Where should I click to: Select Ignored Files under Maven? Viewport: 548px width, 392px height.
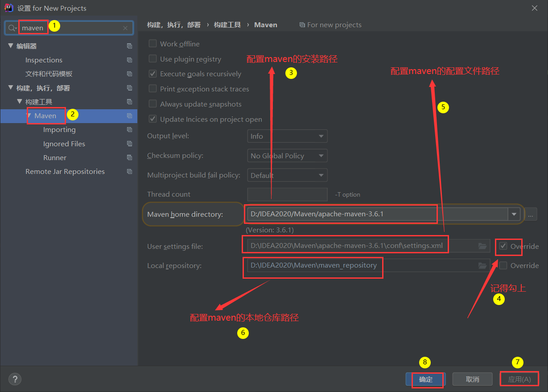[64, 144]
